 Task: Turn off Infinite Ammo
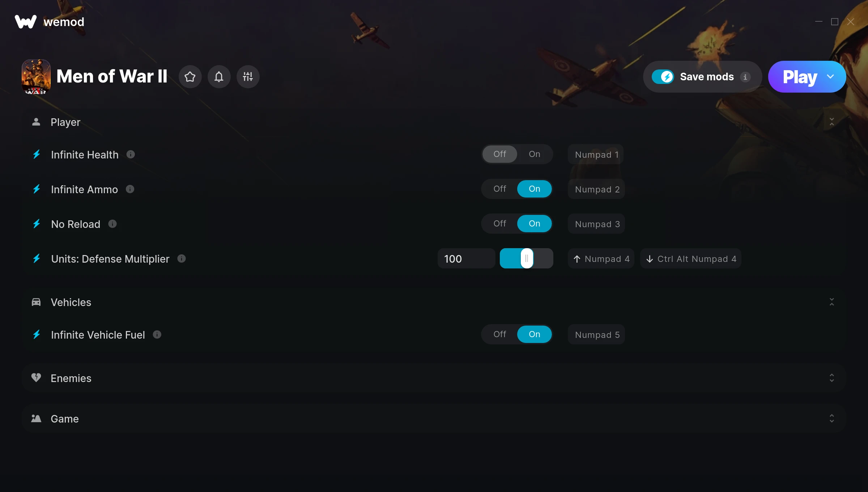pos(500,189)
